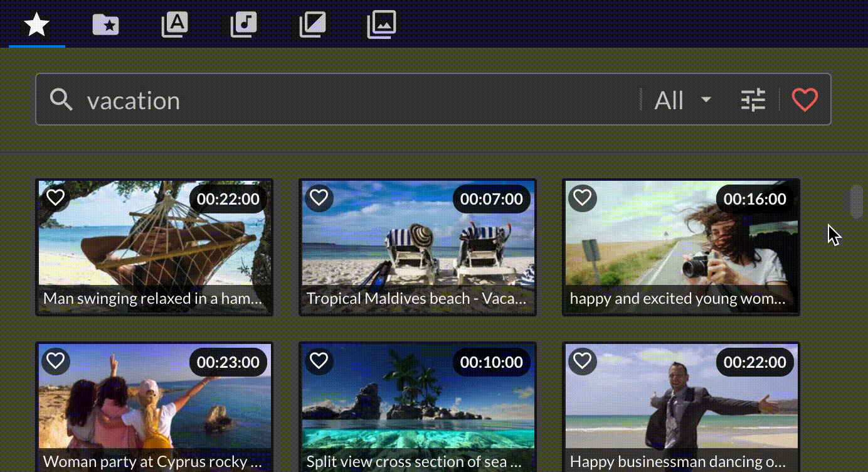Viewport: 868px width, 472px height.
Task: Click the dropdown arrow next to All
Action: tap(706, 100)
